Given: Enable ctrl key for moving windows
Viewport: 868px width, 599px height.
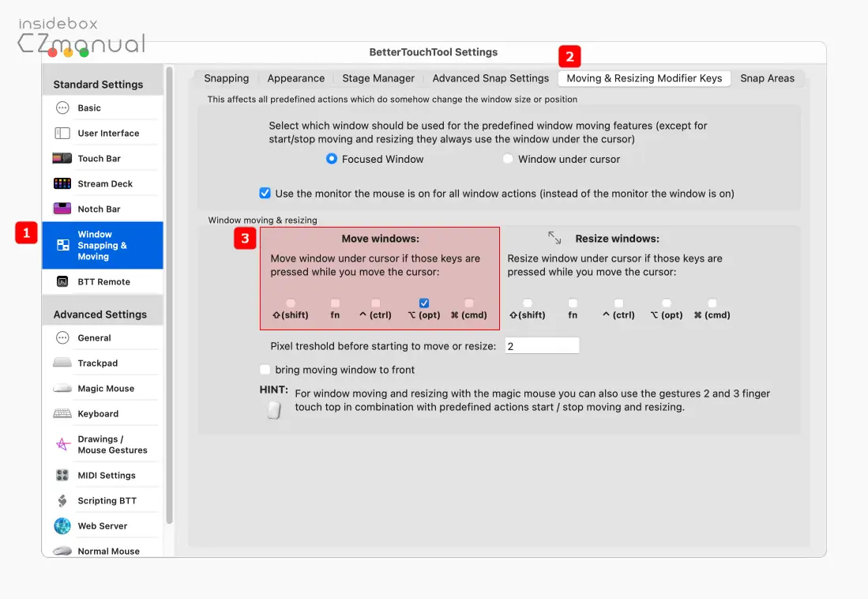Looking at the screenshot, I should click(376, 303).
